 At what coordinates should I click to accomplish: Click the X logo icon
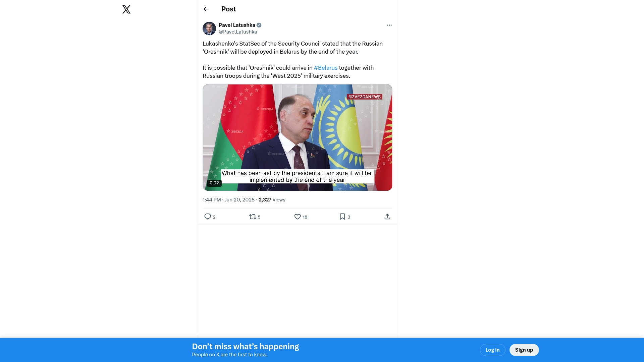[x=126, y=9]
